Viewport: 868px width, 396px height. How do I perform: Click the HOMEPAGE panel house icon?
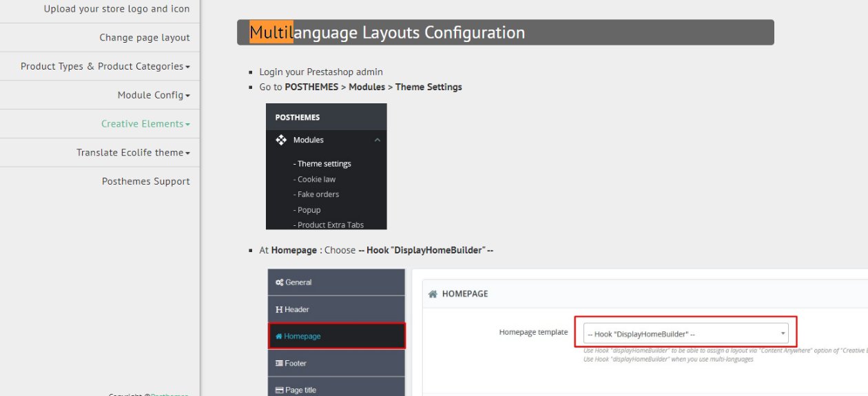point(433,294)
